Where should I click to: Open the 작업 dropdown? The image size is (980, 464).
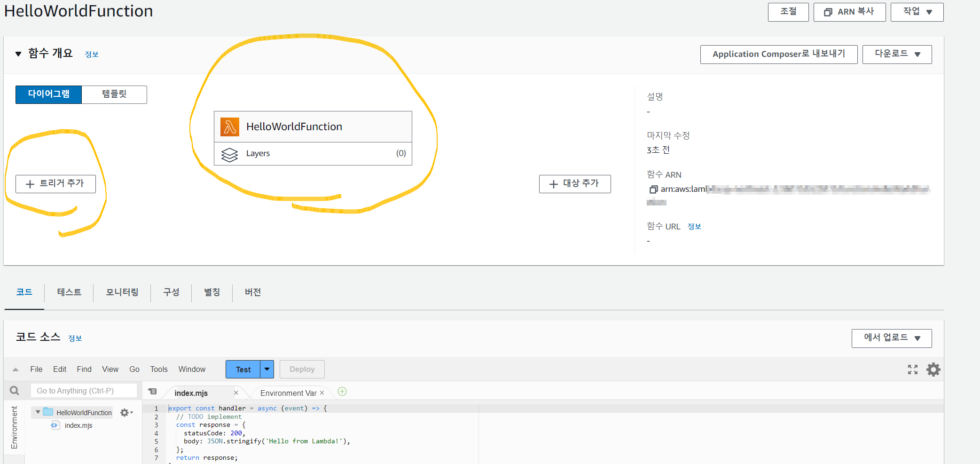point(917,12)
